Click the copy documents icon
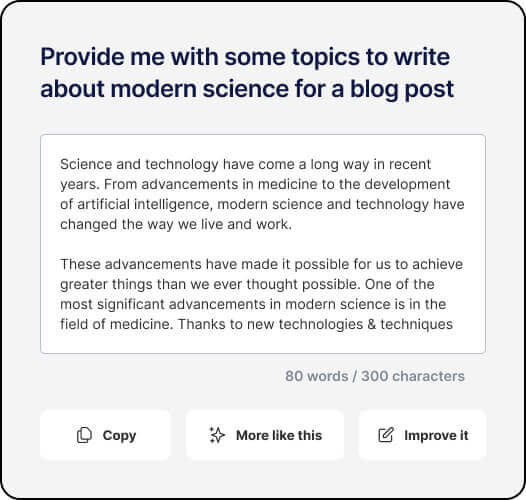The height and width of the screenshot is (500, 526). [84, 435]
